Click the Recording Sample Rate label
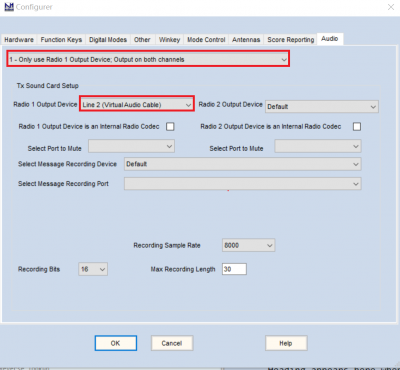 coord(167,245)
